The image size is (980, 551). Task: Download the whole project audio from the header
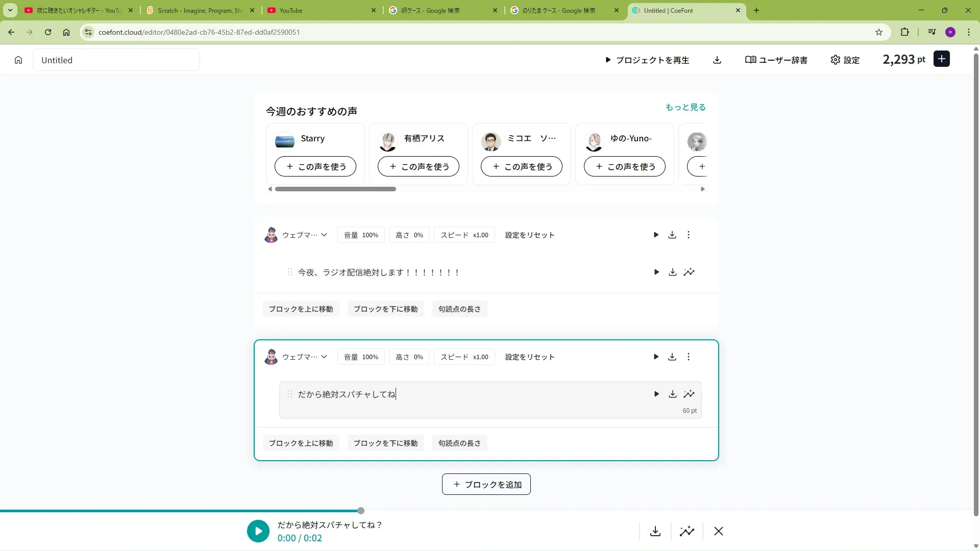tap(717, 60)
